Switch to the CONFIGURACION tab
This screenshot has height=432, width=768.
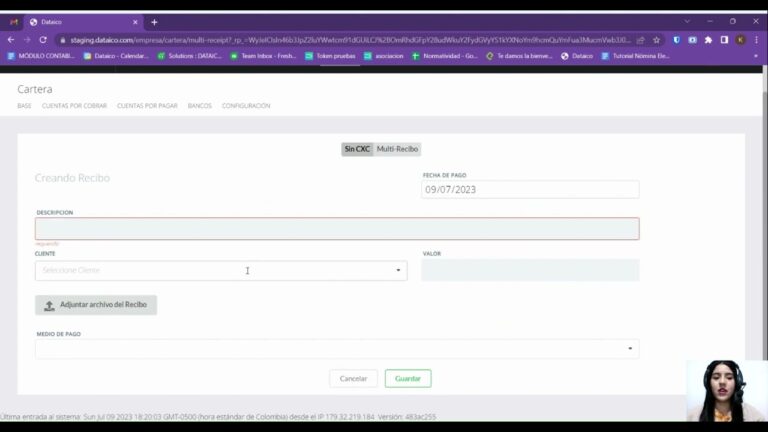[x=246, y=106]
